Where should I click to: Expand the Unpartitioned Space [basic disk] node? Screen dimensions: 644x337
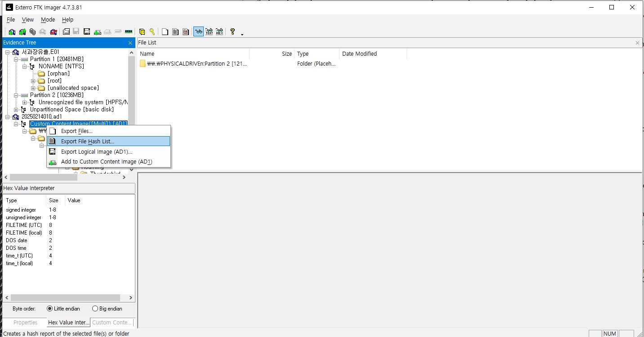(16, 110)
